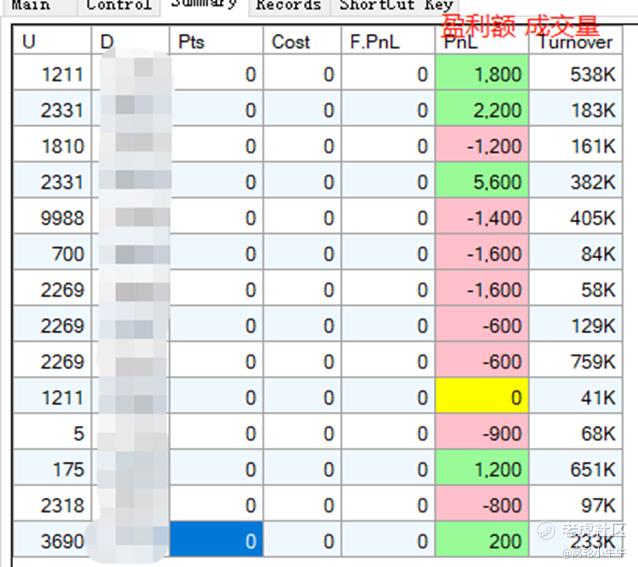Select the U cell 175
The image size is (638, 567).
[52, 467]
